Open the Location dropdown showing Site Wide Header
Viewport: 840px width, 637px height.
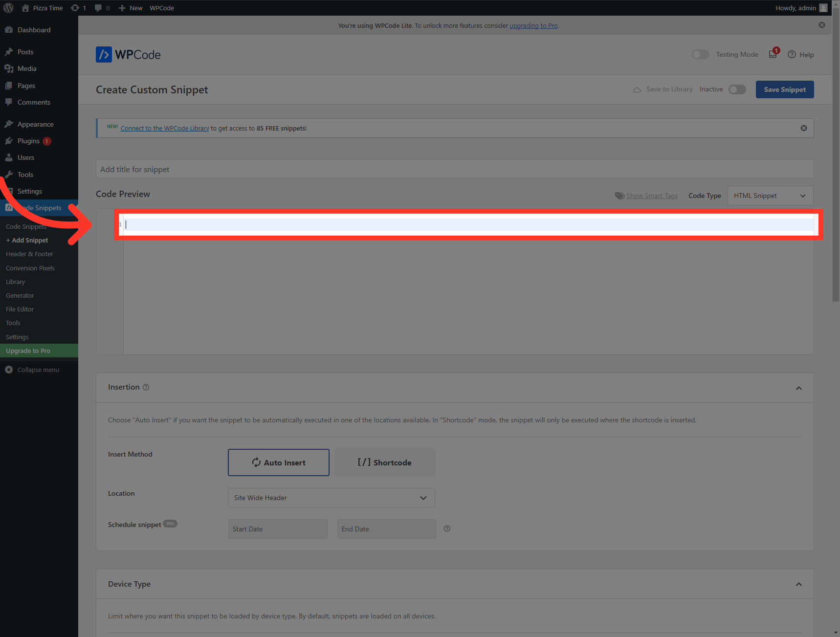click(331, 497)
